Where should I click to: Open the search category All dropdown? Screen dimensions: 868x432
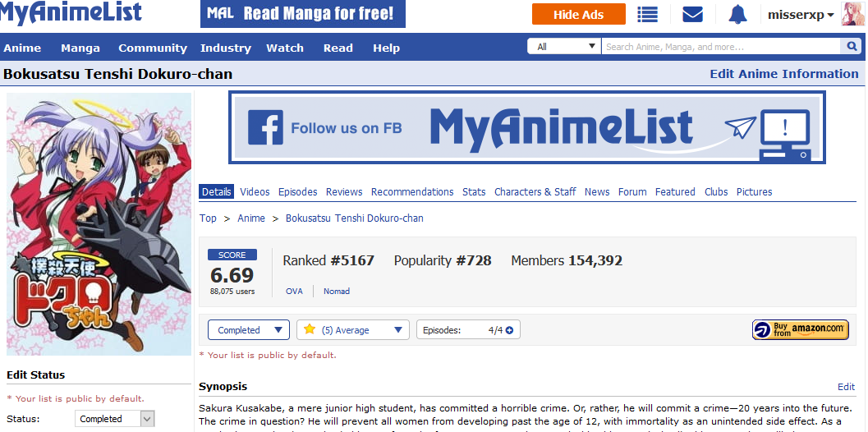[564, 47]
